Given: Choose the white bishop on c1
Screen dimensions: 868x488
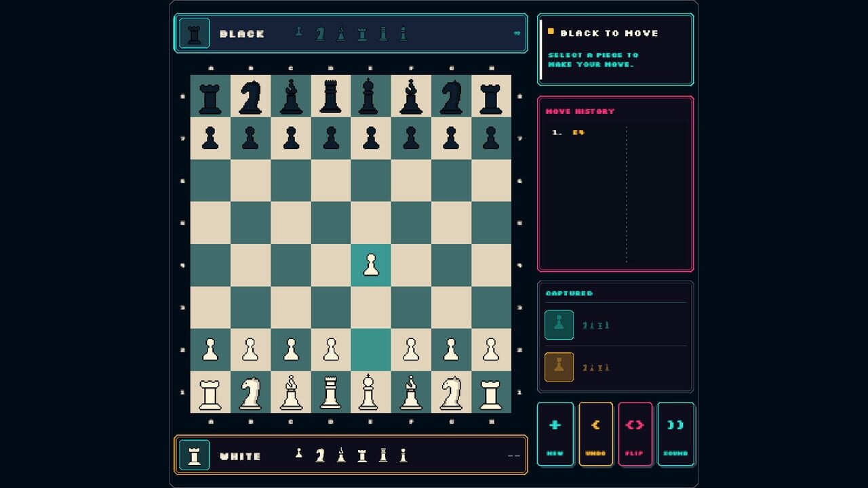Looking at the screenshot, I should click(291, 392).
